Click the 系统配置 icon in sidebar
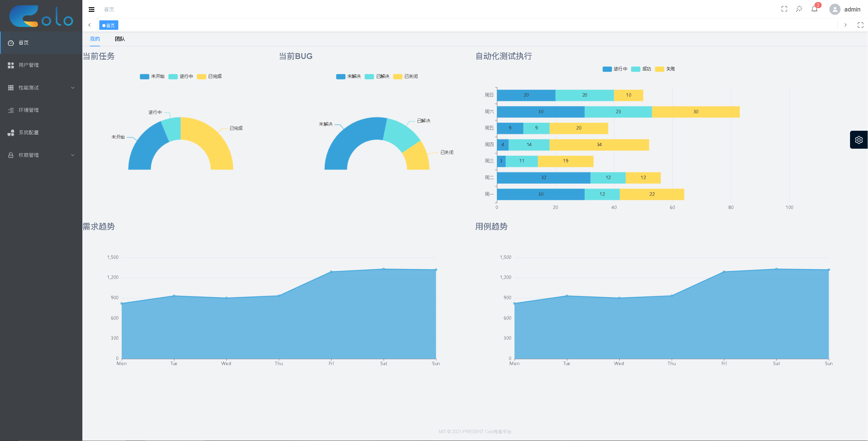The height and width of the screenshot is (441, 868). (11, 132)
